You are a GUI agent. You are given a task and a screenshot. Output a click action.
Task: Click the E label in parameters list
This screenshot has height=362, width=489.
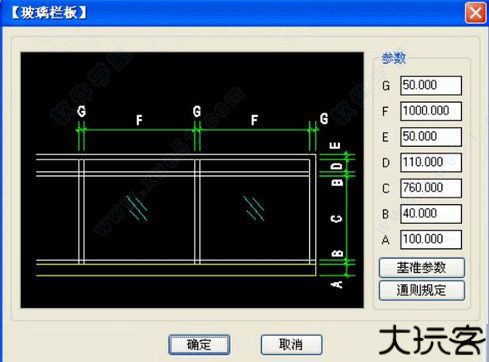[385, 137]
